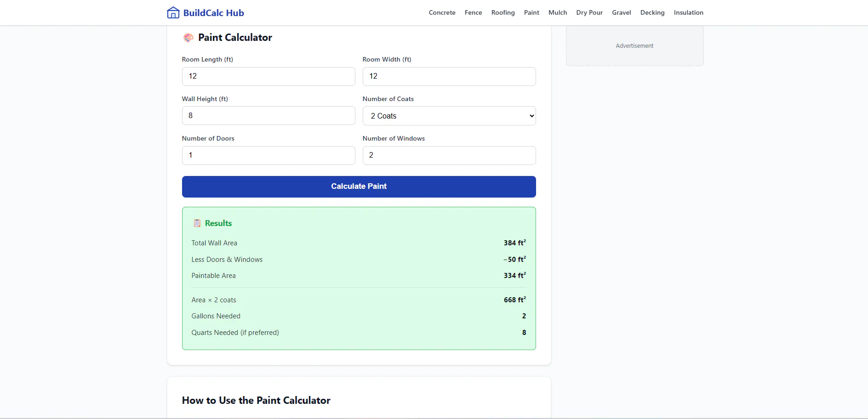This screenshot has height=419, width=868.
Task: Open the Mulch calculator link
Action: 558,12
